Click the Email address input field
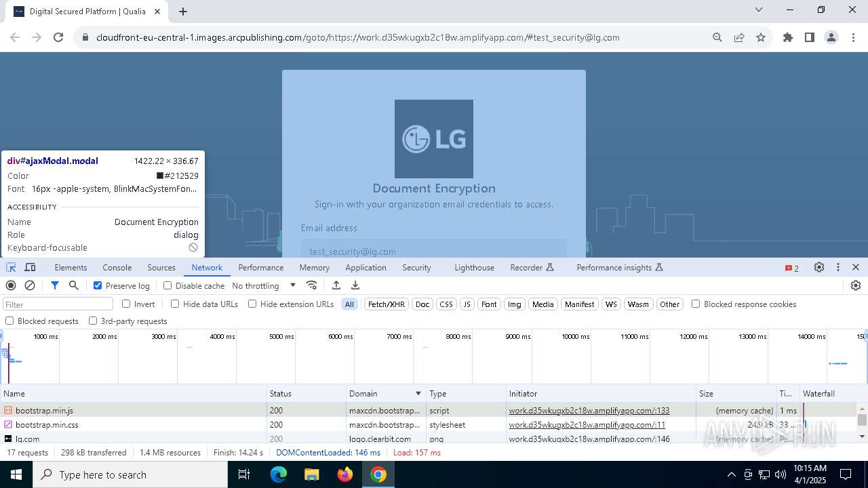The height and width of the screenshot is (488, 868). [434, 249]
